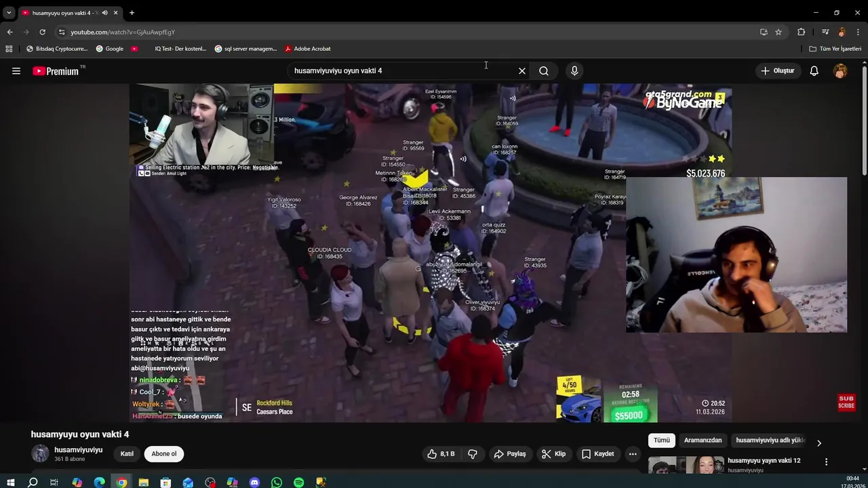This screenshot has width=868, height=488.
Task: Open the apps grid in bookmarks bar
Action: (x=9, y=49)
